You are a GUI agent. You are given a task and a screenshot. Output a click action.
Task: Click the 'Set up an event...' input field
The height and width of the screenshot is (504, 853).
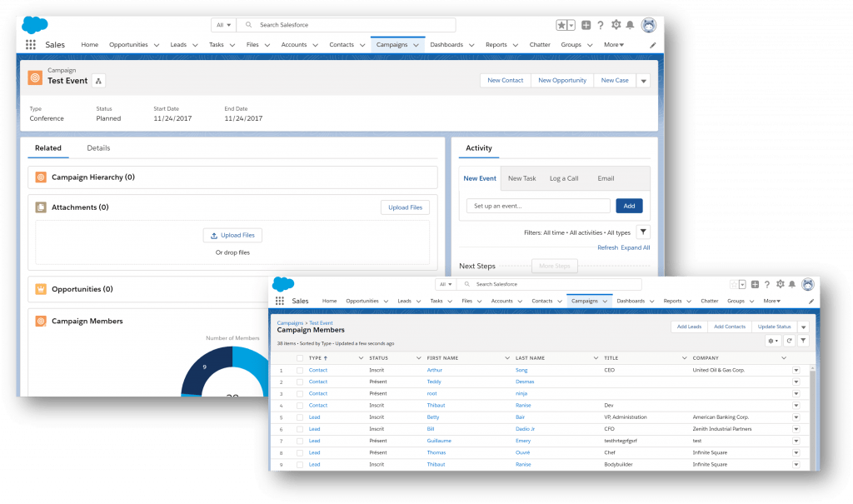[x=538, y=206]
